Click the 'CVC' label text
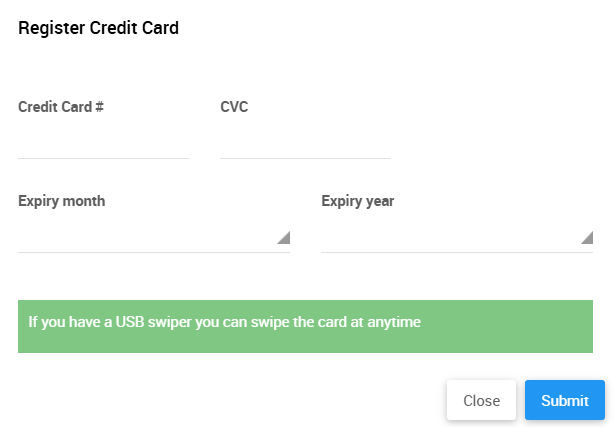614x427 pixels. point(234,106)
